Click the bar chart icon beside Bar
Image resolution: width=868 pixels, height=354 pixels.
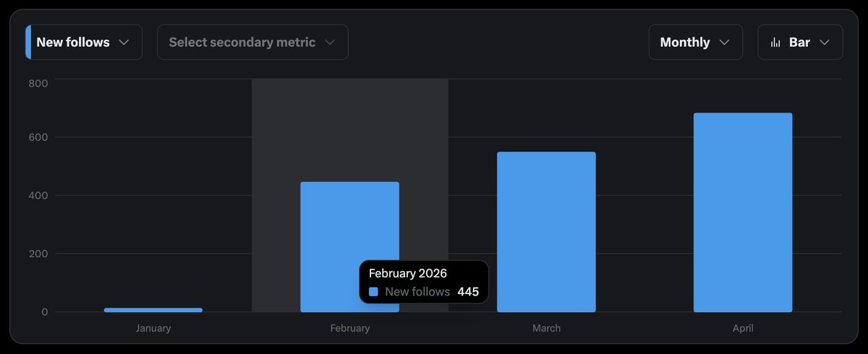coord(775,43)
